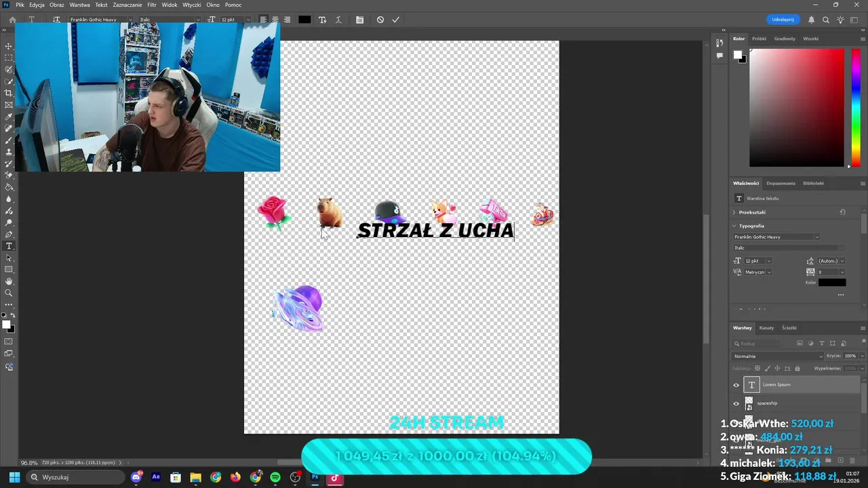The width and height of the screenshot is (868, 488).
Task: Open the Filtr menu
Action: point(152,5)
